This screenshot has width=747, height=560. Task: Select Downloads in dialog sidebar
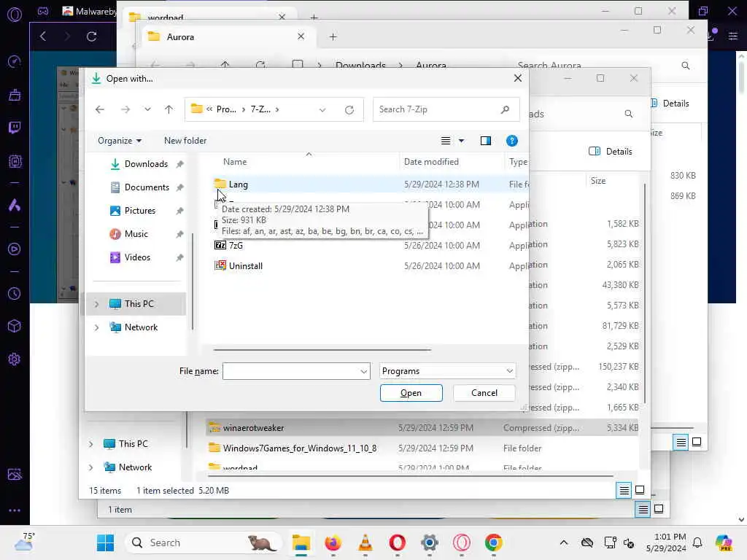coord(146,164)
